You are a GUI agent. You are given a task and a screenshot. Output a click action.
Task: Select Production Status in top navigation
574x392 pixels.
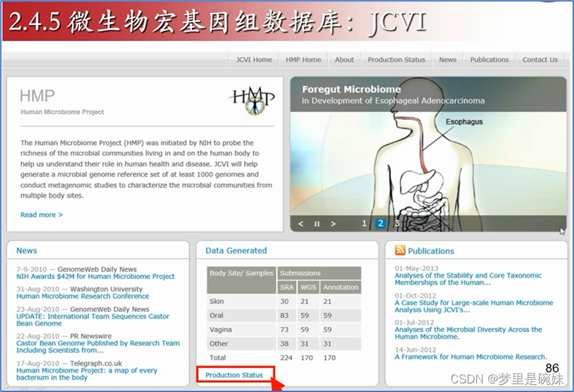(396, 59)
